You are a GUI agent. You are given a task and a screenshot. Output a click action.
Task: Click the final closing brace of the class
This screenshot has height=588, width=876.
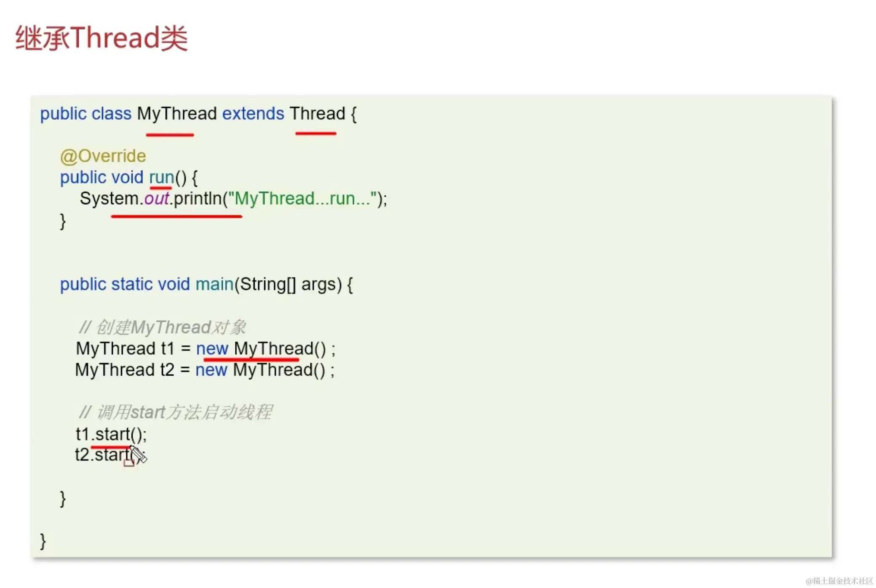pyautogui.click(x=43, y=541)
